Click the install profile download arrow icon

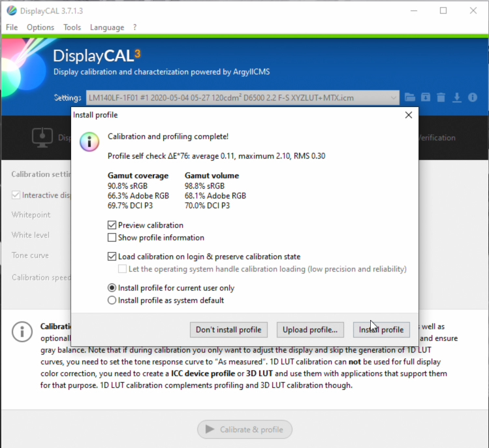tap(457, 98)
